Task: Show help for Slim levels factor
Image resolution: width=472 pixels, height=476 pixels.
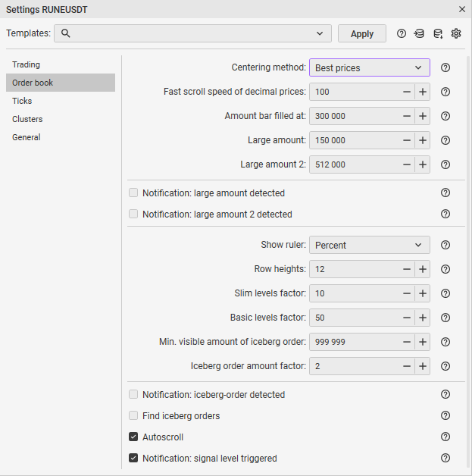Action: pyautogui.click(x=445, y=293)
